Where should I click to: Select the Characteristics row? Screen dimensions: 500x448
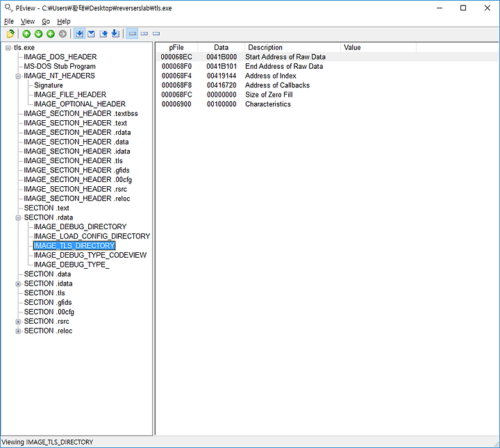coord(327,104)
